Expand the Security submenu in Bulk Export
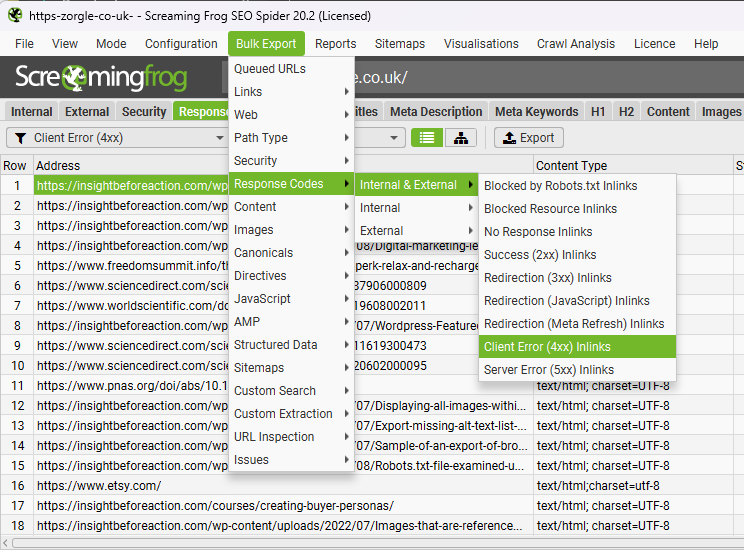This screenshot has width=744, height=558. pyautogui.click(x=291, y=160)
